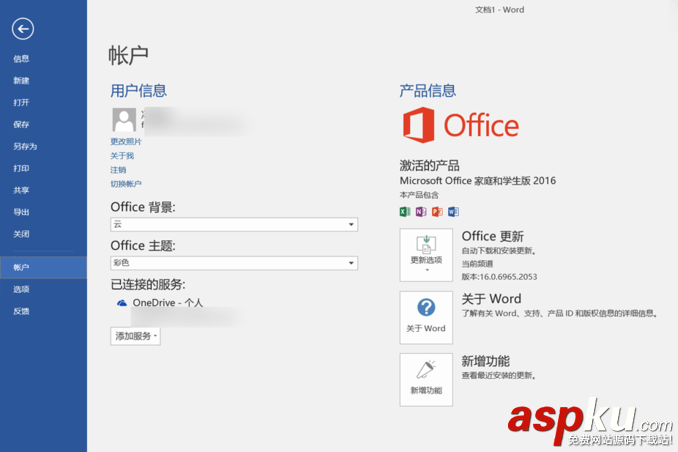Open the 添加服务 dropdown button
The width and height of the screenshot is (678, 452).
135,336
